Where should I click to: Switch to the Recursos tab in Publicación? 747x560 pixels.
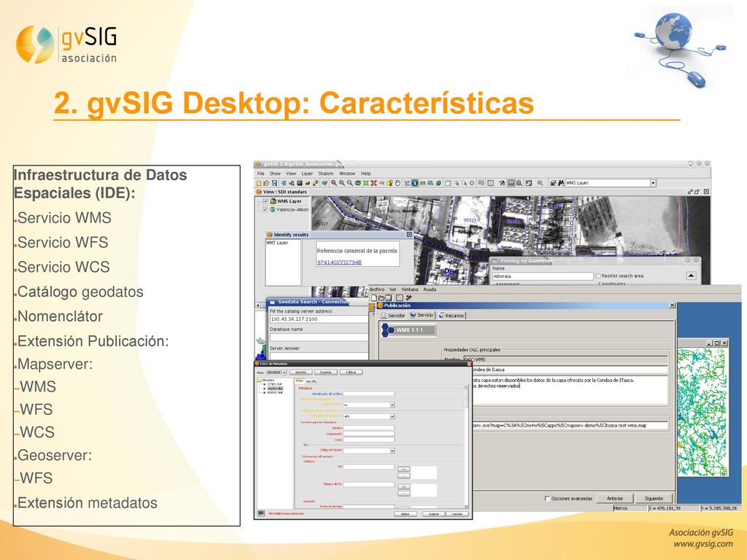coord(451,315)
